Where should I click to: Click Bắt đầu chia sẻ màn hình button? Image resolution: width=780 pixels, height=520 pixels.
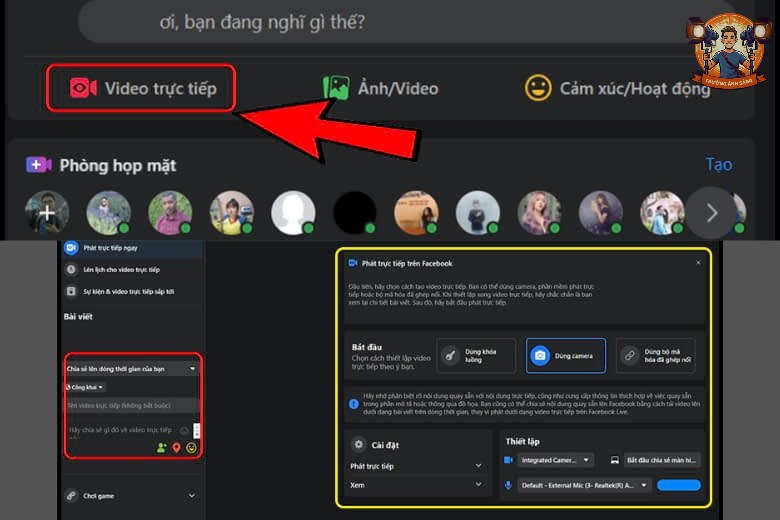662,460
